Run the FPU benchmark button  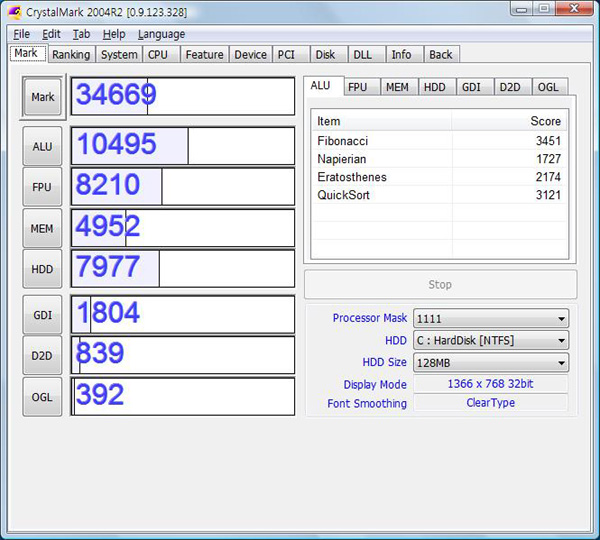[x=42, y=187]
